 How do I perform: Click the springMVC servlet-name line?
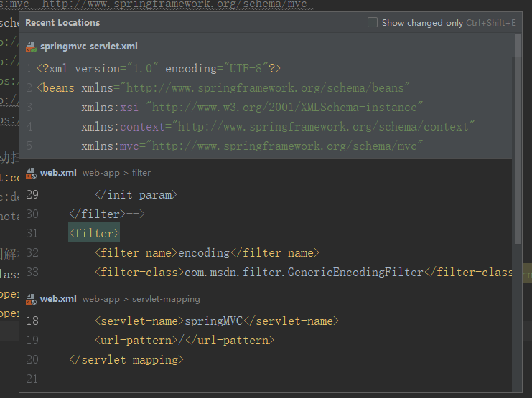click(x=215, y=321)
